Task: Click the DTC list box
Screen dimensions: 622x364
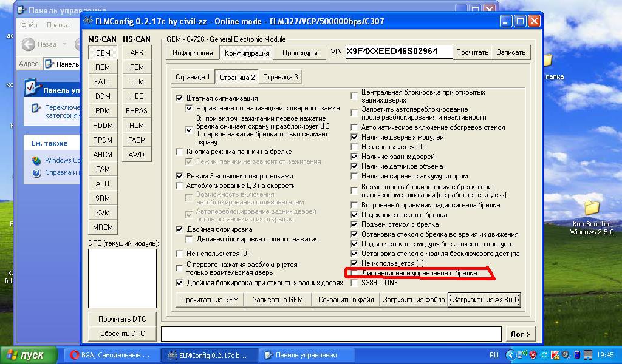Action: click(122, 278)
